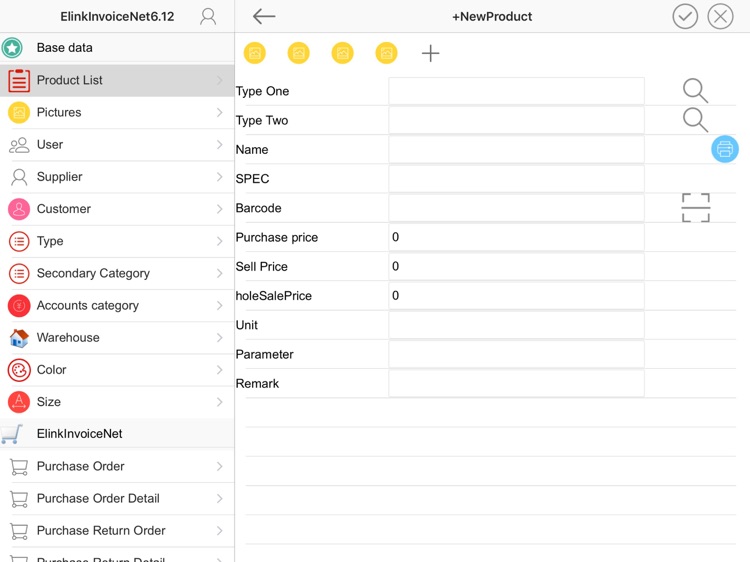Click the User people icon

pyautogui.click(x=19, y=145)
